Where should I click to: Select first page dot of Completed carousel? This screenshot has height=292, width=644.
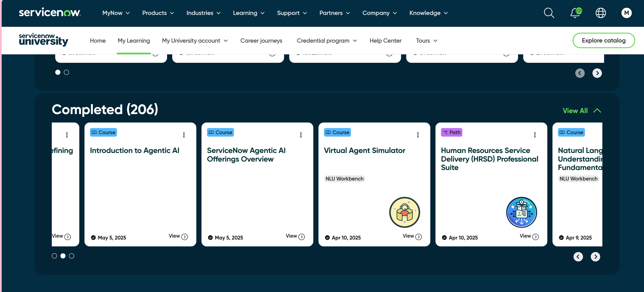(54, 256)
